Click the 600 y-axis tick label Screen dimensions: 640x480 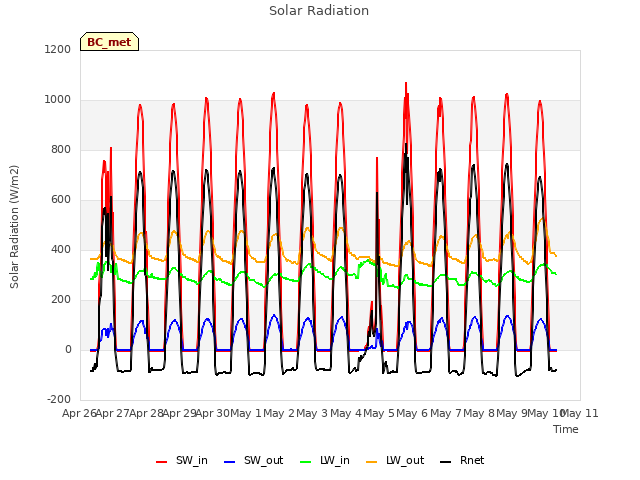(x=61, y=200)
